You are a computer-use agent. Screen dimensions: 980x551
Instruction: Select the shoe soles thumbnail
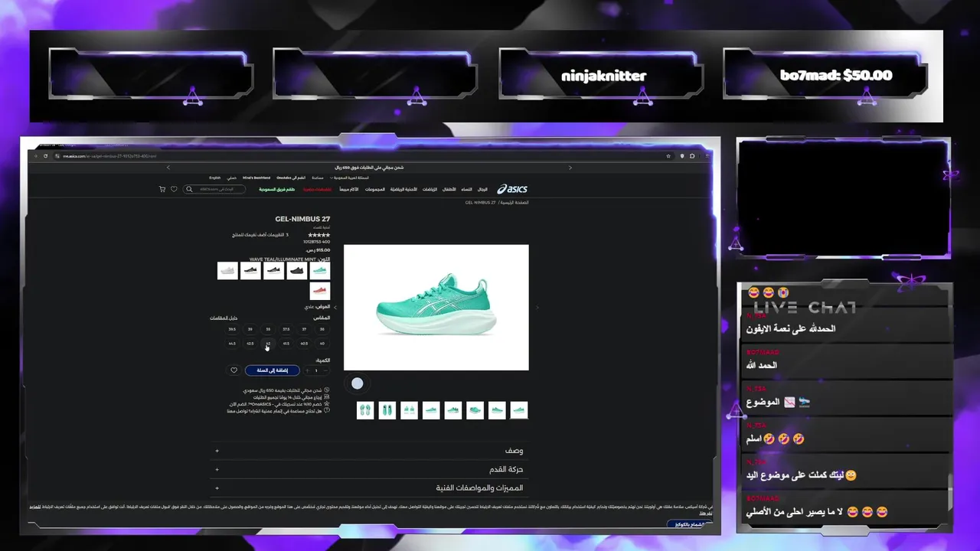(x=365, y=411)
